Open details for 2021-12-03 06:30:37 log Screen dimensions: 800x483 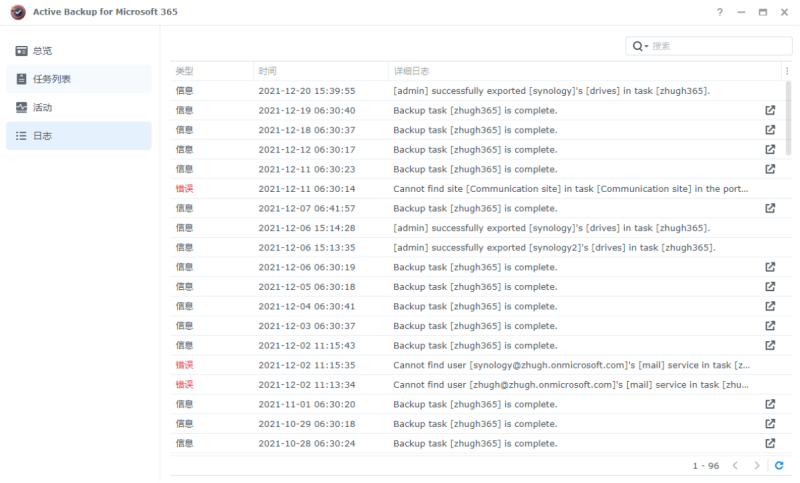click(770, 325)
